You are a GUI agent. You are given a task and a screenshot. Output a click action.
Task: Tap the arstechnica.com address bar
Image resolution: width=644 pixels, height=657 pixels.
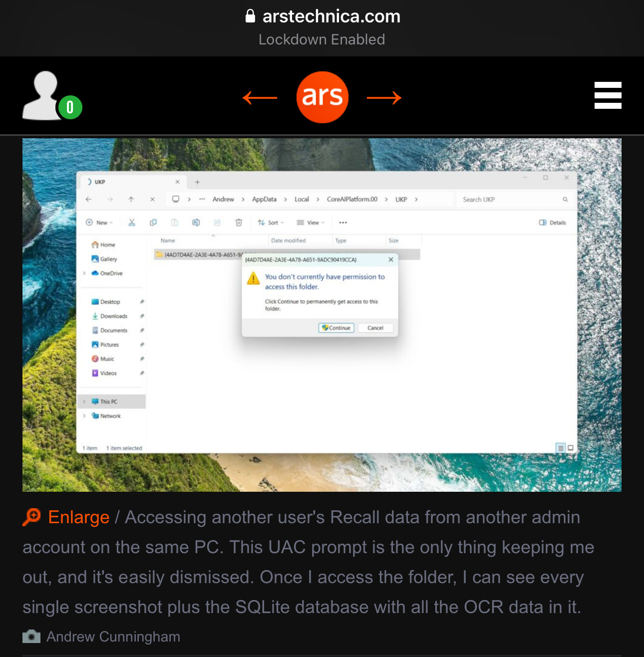322,16
